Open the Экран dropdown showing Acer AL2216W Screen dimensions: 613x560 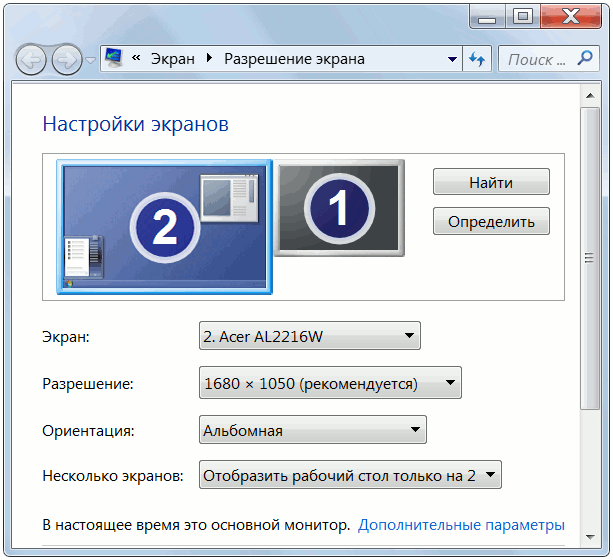click(x=310, y=336)
